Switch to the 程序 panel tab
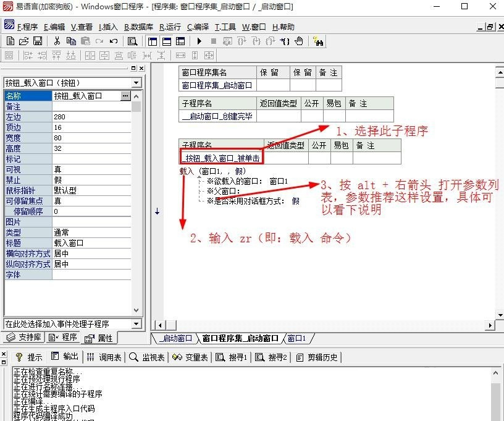 [x=62, y=337]
